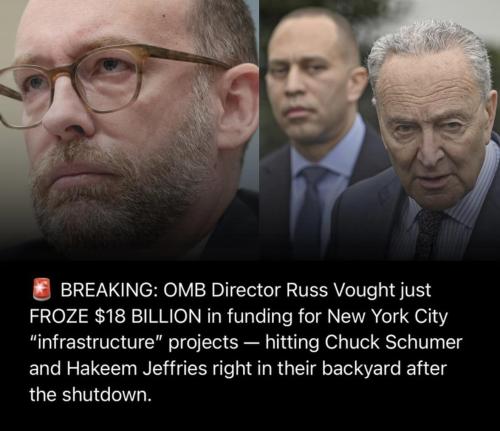Viewport: 500px width, 431px height.
Task: Click the capitalized word "FROZE"
Action: click(59, 316)
